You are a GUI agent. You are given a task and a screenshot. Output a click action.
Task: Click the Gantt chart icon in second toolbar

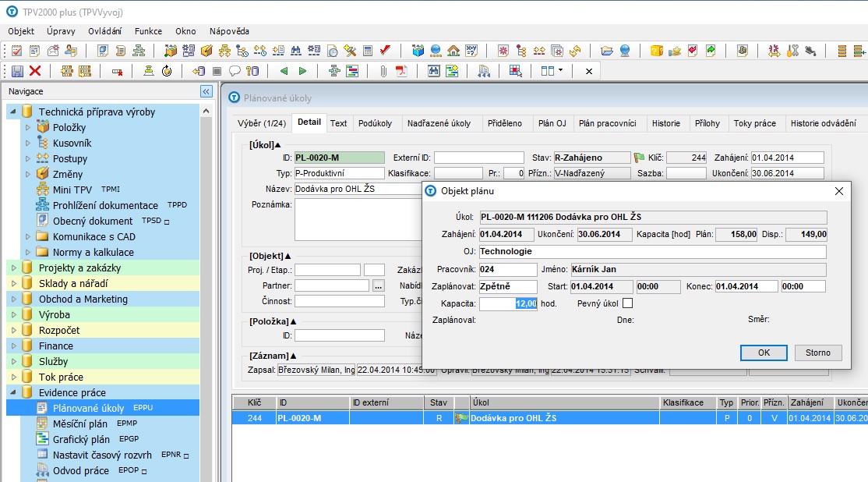(352, 71)
